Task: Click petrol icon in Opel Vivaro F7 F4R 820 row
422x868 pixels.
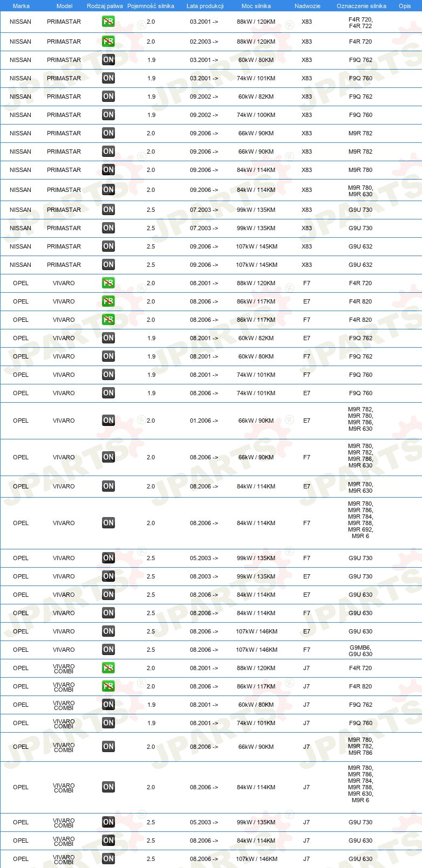Action: [108, 320]
